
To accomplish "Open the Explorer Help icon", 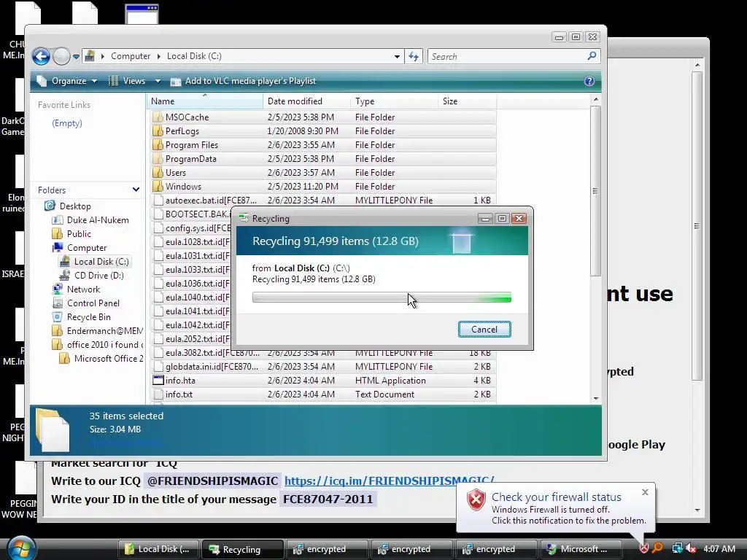I will (589, 81).
